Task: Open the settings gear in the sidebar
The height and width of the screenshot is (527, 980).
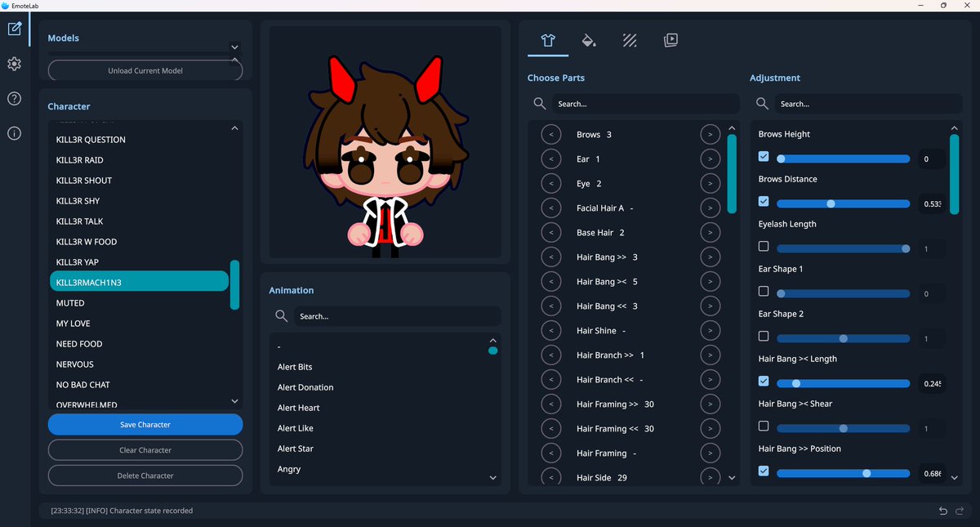Action: tap(13, 64)
